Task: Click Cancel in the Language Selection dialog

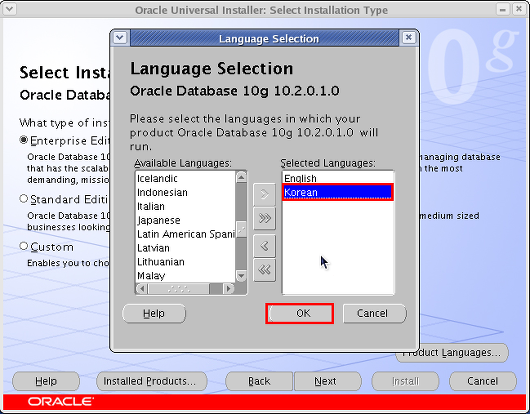Action: (x=375, y=313)
